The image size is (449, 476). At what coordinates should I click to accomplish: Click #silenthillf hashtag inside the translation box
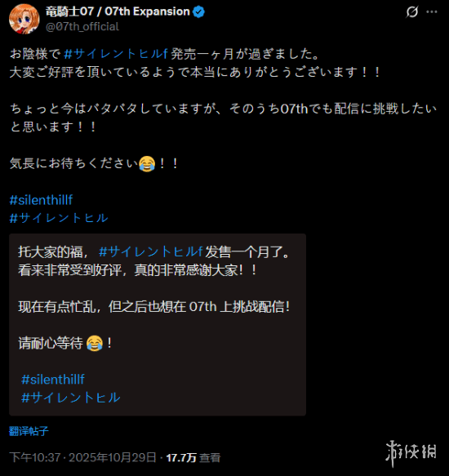(x=53, y=380)
